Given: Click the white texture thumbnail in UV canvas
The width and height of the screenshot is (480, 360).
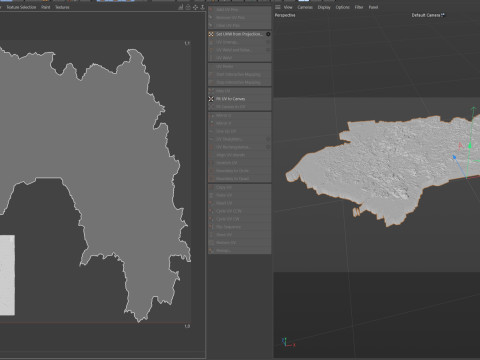Looking at the screenshot, I should point(7,275).
